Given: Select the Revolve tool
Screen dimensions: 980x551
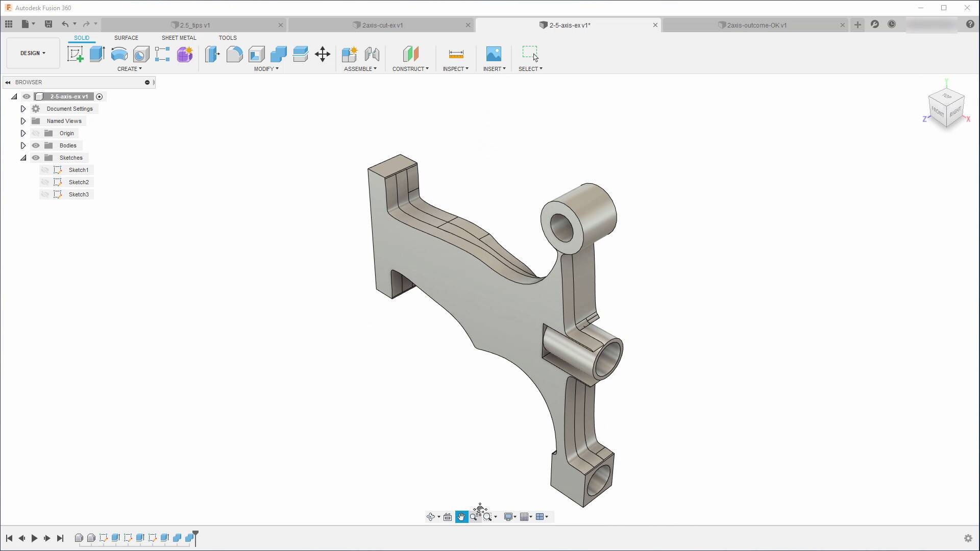Looking at the screenshot, I should pos(119,55).
